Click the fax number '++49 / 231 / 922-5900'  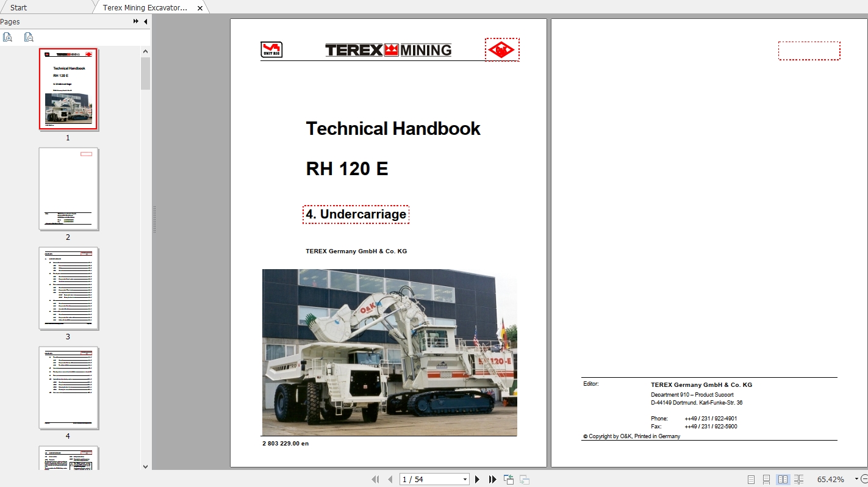click(x=711, y=427)
